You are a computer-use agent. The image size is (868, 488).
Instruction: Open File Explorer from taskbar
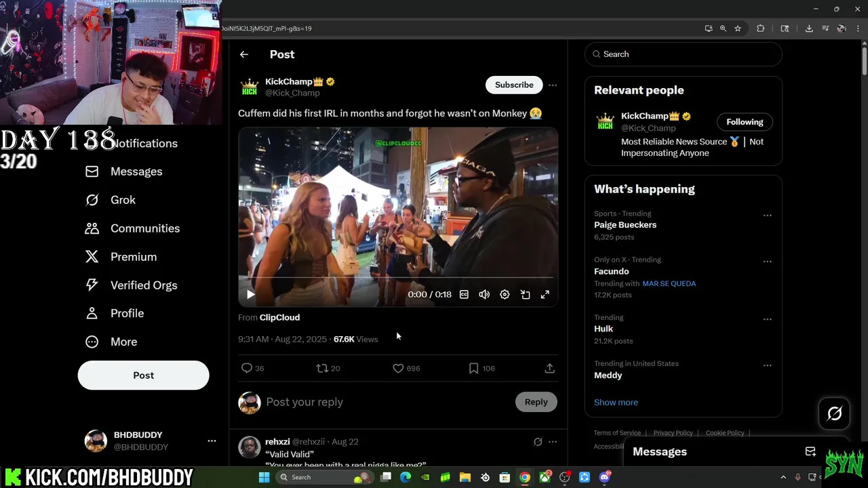point(465,477)
